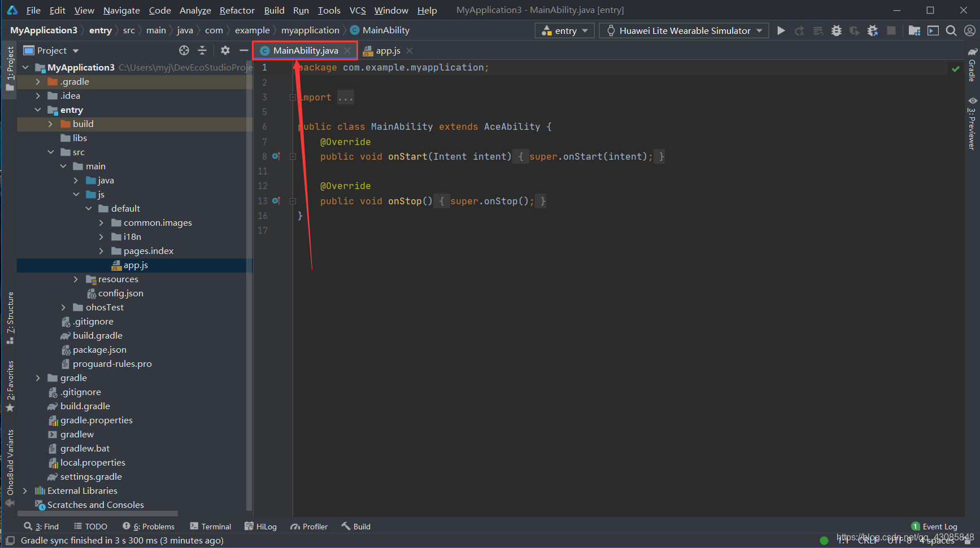Switch to the app.js editor tab
The width and height of the screenshot is (980, 548).
[x=387, y=50]
